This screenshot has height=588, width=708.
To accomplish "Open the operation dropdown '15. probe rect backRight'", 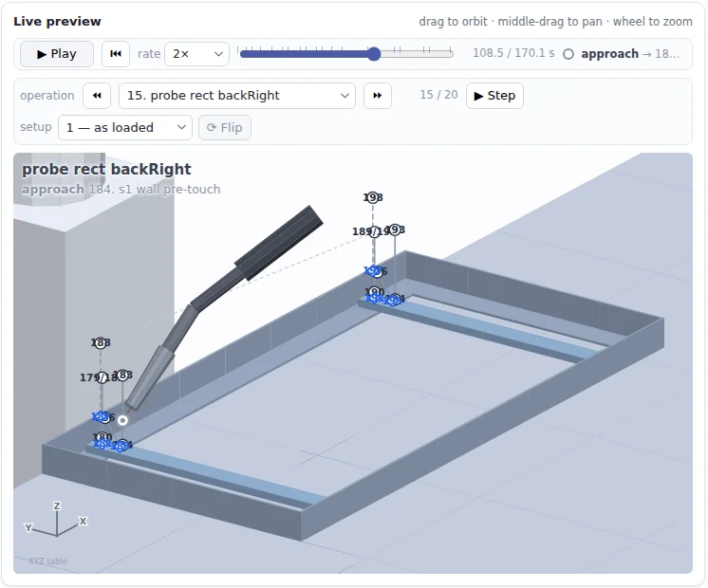I will point(237,96).
